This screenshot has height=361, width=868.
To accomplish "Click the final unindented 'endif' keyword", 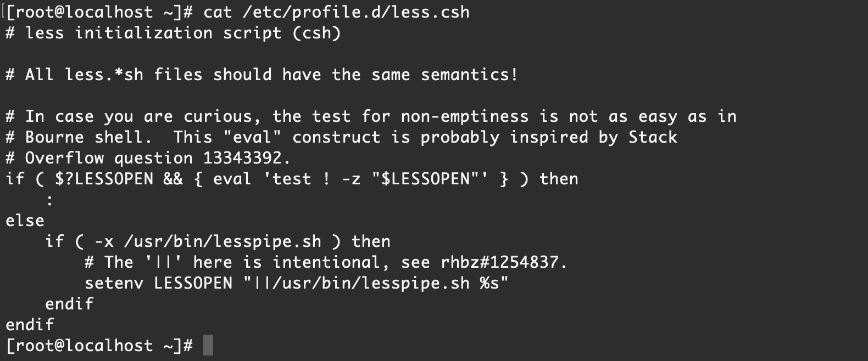I will tap(30, 325).
